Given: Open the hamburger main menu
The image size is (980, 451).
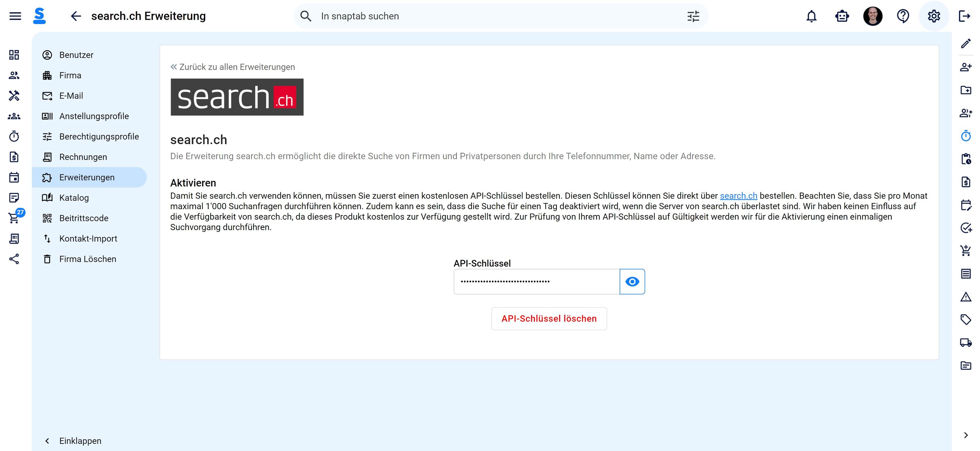Looking at the screenshot, I should pyautogui.click(x=15, y=16).
